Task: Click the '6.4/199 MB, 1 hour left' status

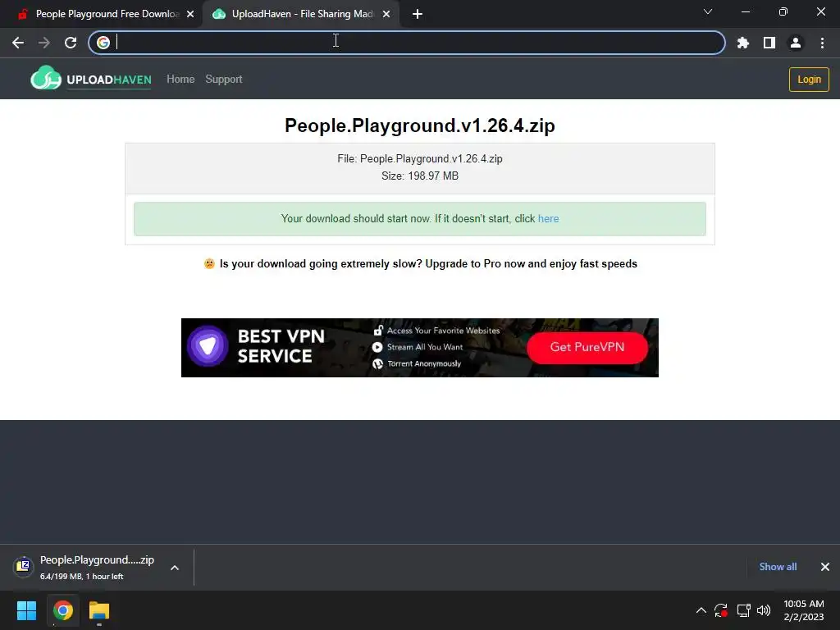Action: coord(81,577)
